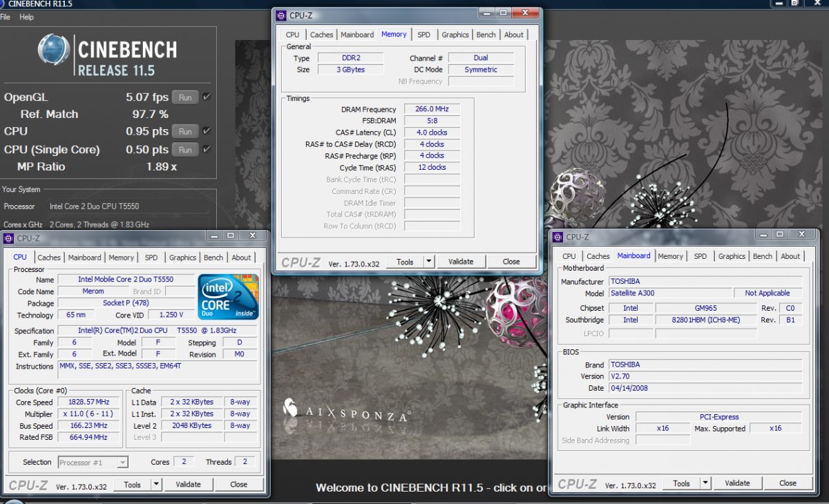829x504 pixels.
Task: Toggle the CPU test checkbox
Action: (x=207, y=131)
